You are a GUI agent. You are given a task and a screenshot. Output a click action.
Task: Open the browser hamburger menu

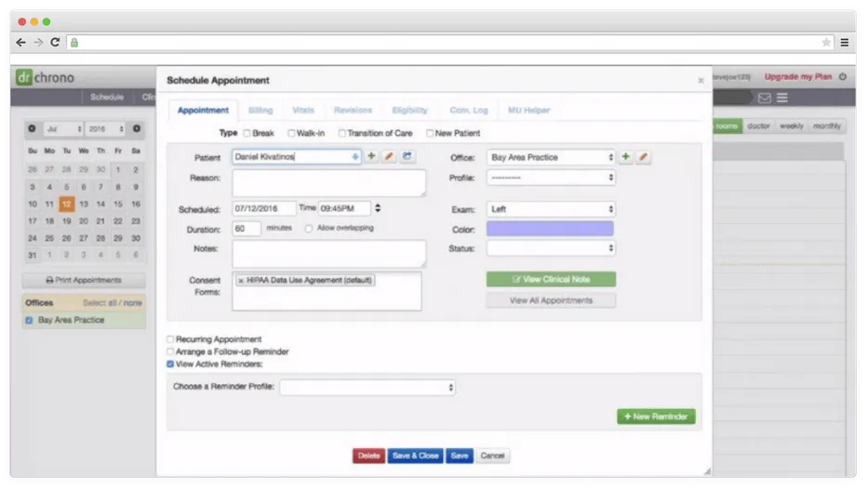(844, 43)
